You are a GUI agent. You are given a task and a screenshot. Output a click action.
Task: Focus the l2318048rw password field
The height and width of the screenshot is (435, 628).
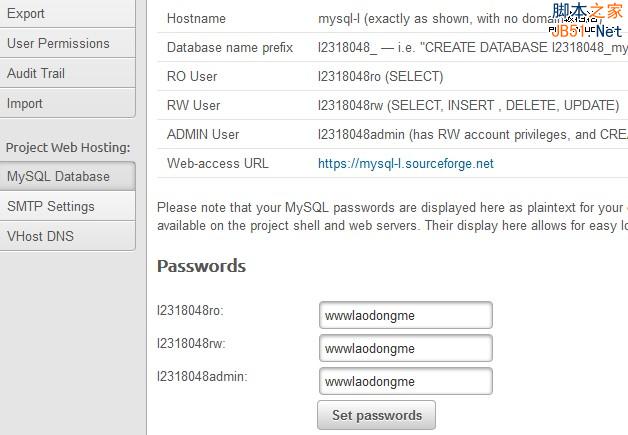tap(405, 348)
